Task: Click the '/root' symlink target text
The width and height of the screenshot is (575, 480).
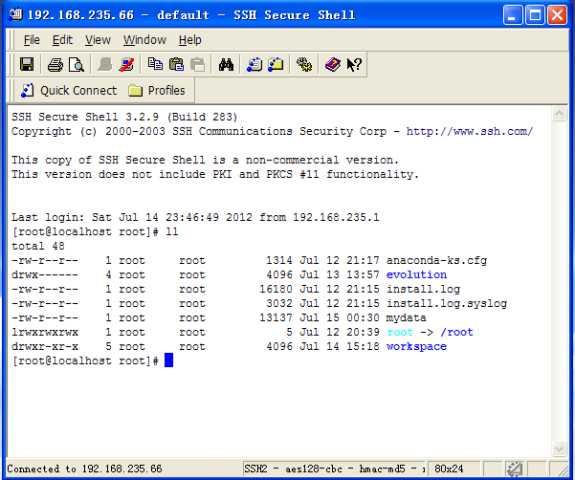Action: [x=457, y=332]
